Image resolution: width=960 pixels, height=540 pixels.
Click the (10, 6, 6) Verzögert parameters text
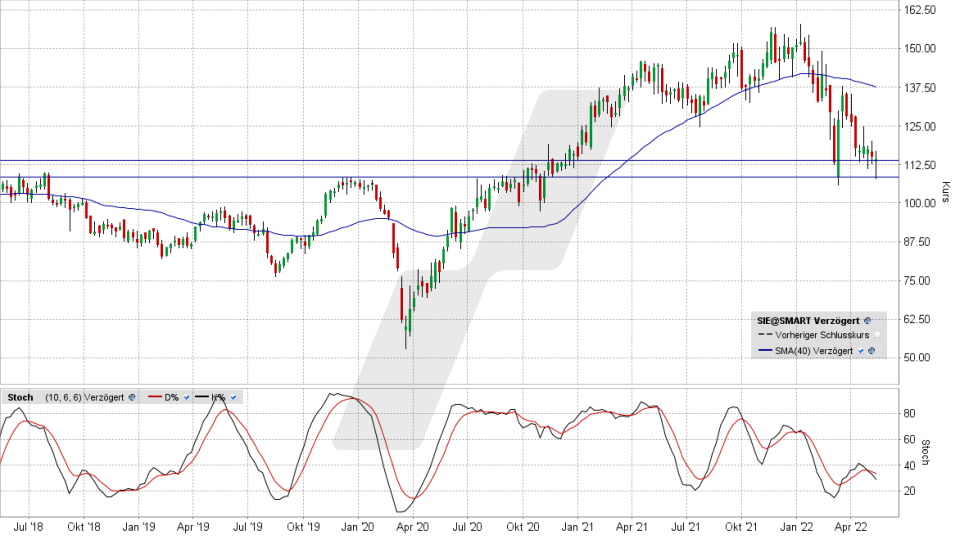pyautogui.click(x=84, y=397)
